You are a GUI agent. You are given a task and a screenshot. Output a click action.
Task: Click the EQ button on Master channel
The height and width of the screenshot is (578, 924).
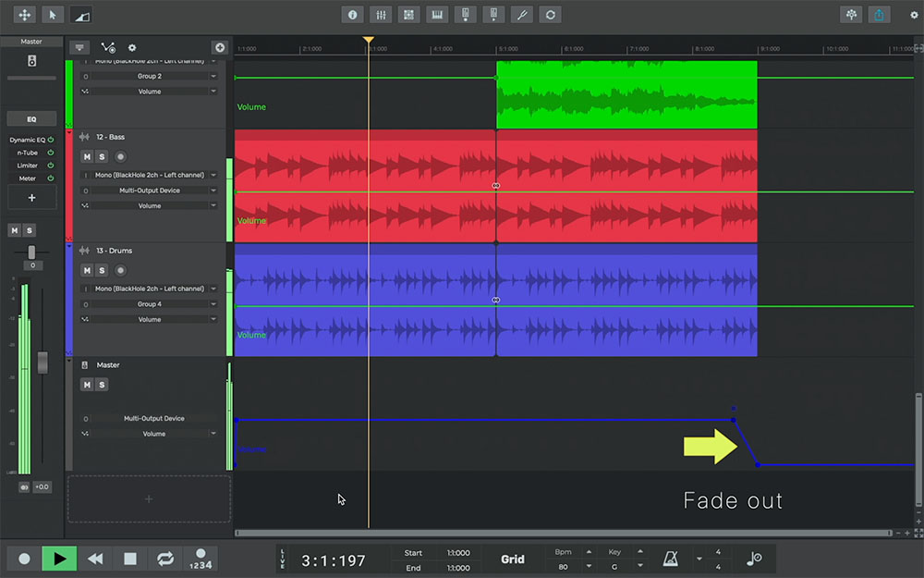point(31,119)
